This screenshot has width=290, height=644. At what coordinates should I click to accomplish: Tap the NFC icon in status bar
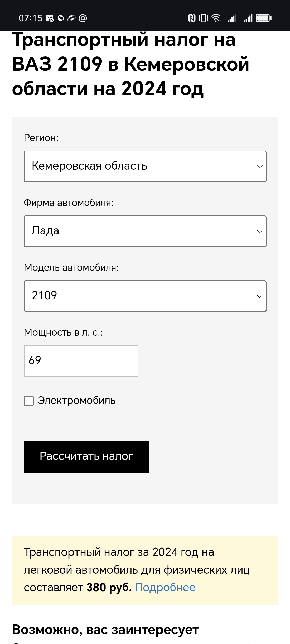[x=191, y=18]
